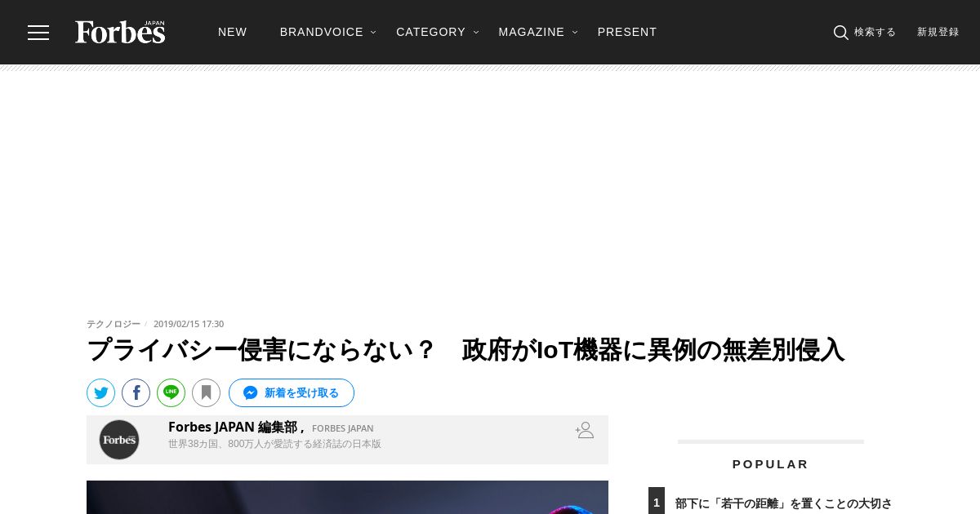Click the article hero image
The width and height of the screenshot is (980, 514).
[x=347, y=497]
